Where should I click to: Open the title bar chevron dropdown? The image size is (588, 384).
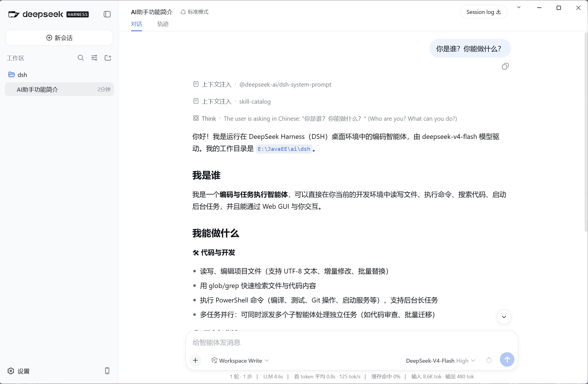coord(519,7)
